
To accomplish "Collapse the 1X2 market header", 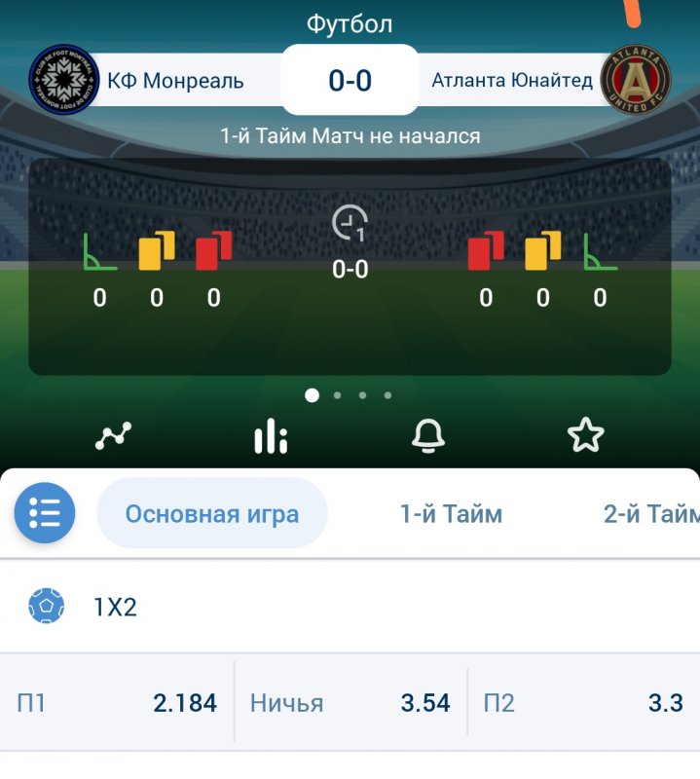I will [x=350, y=606].
